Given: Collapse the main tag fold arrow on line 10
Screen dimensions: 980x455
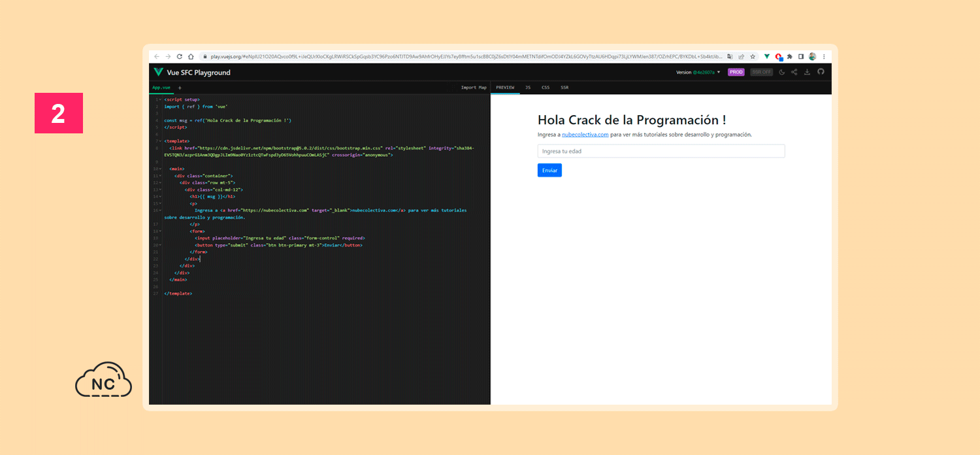Looking at the screenshot, I should pos(160,169).
